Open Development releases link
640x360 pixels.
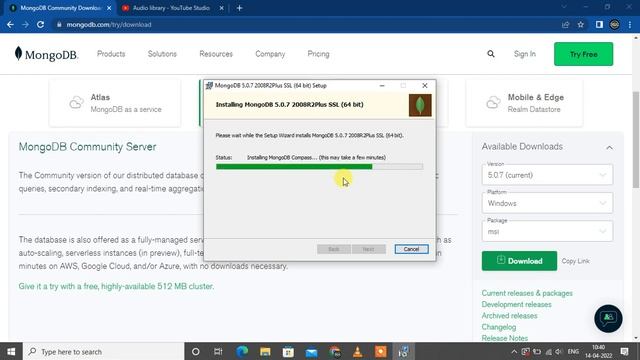[516, 304]
